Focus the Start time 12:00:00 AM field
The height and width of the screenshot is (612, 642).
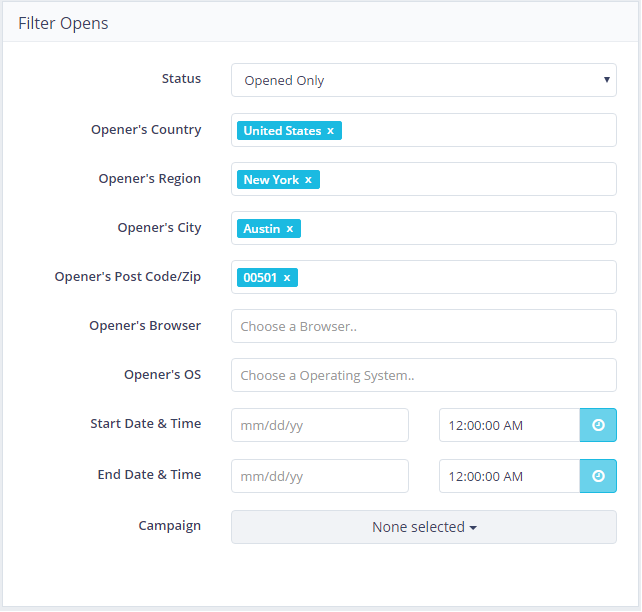coord(509,425)
